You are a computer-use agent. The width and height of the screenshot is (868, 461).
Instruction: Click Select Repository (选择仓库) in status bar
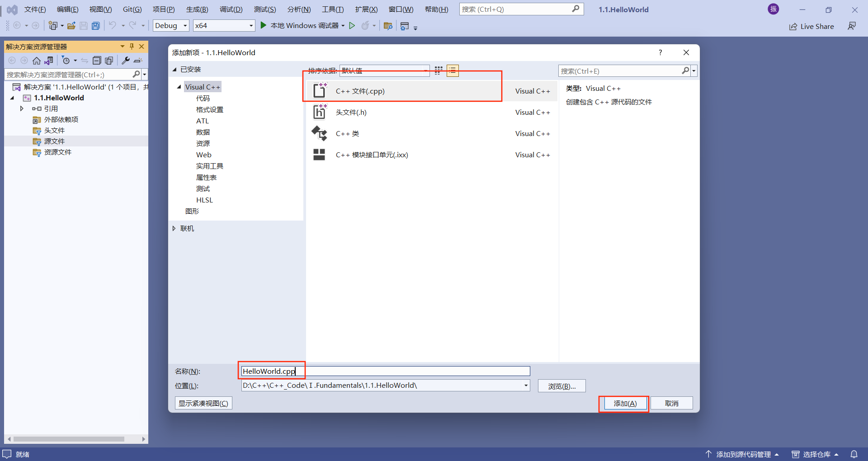(x=815, y=454)
